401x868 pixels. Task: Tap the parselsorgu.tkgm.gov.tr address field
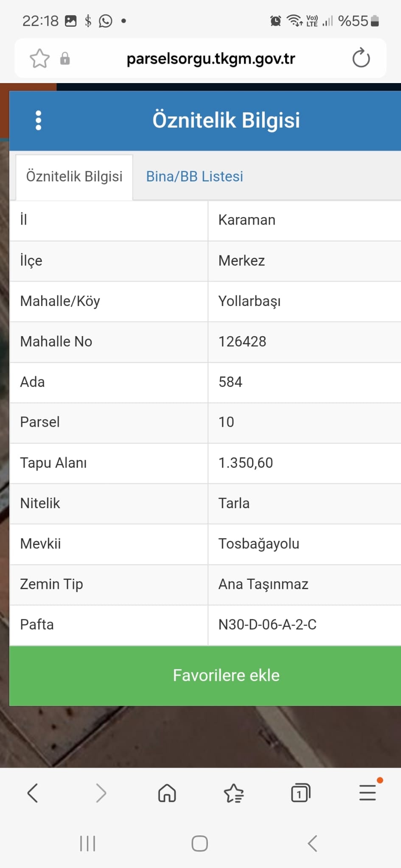pyautogui.click(x=211, y=58)
